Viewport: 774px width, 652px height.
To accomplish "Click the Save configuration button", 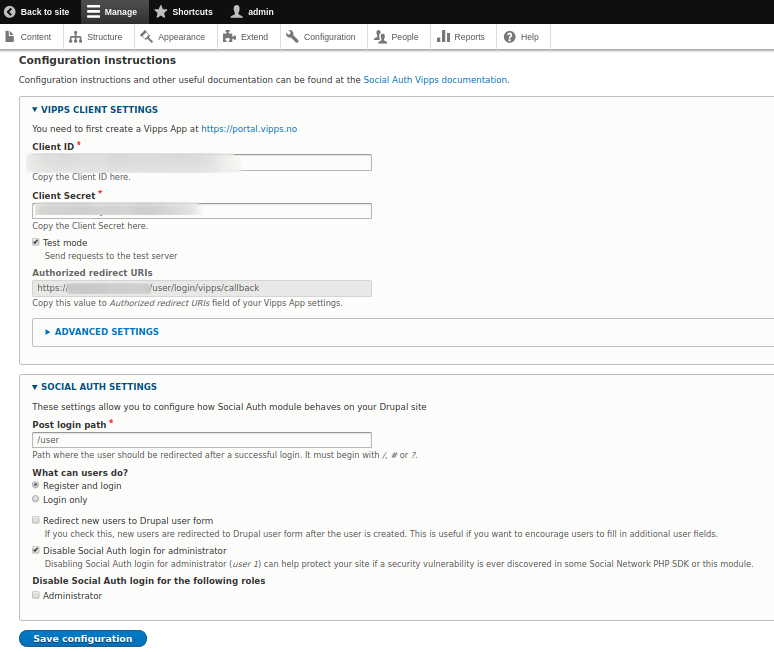I will (x=83, y=638).
